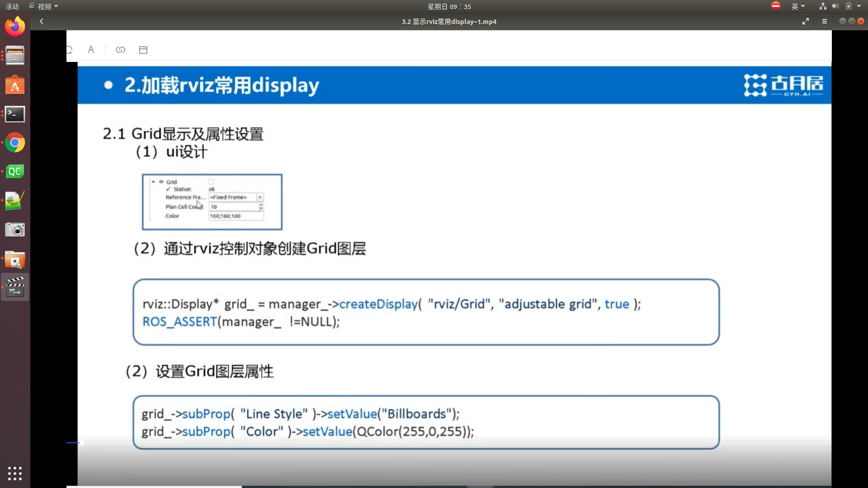Screen dimensions: 868x488
Task: Click the "Line Style" string in code
Action: [274, 414]
